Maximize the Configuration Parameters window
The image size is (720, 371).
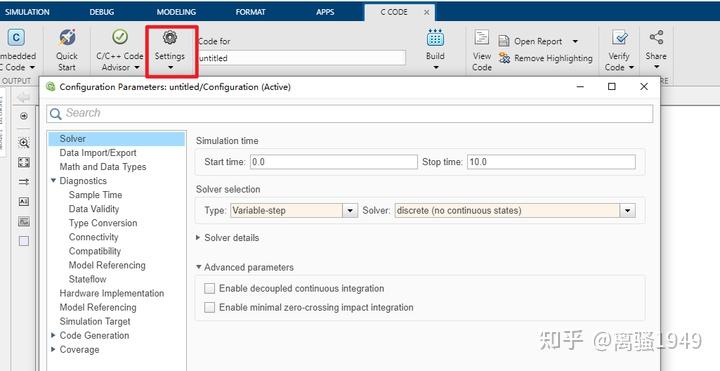point(612,86)
